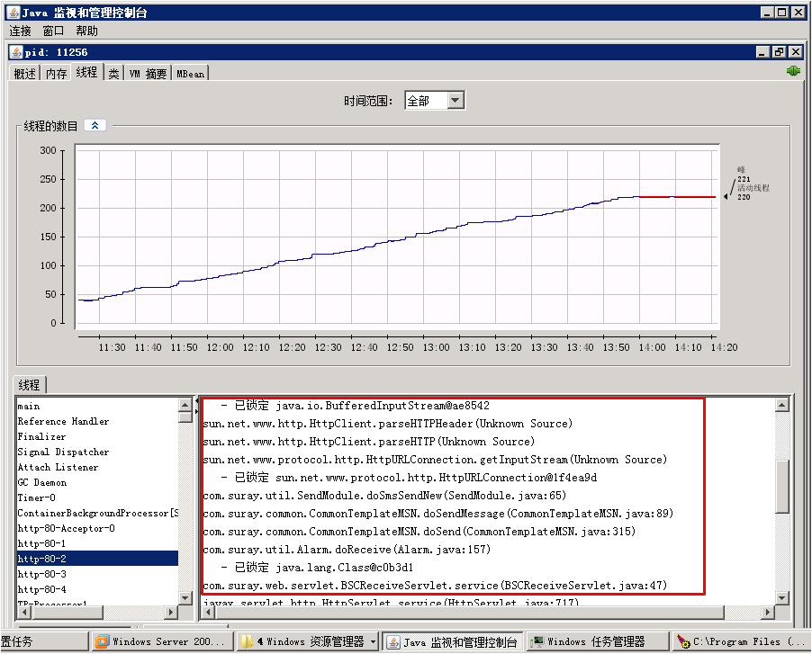Screen dimensions: 812x654
Task: Open the 连接 menu
Action: click(20, 31)
